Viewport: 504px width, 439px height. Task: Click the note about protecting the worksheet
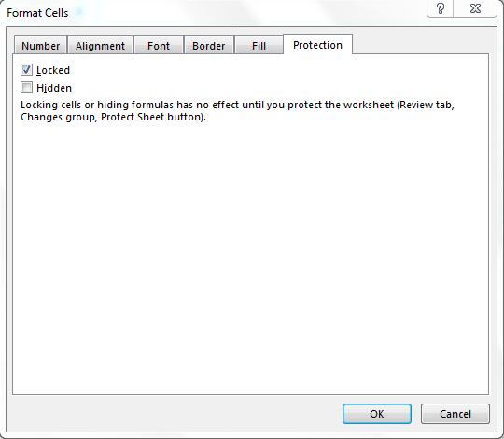click(x=237, y=111)
